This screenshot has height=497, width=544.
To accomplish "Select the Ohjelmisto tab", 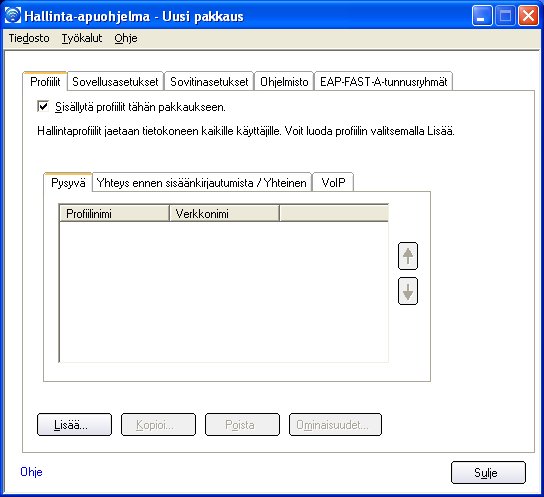I will coord(284,82).
